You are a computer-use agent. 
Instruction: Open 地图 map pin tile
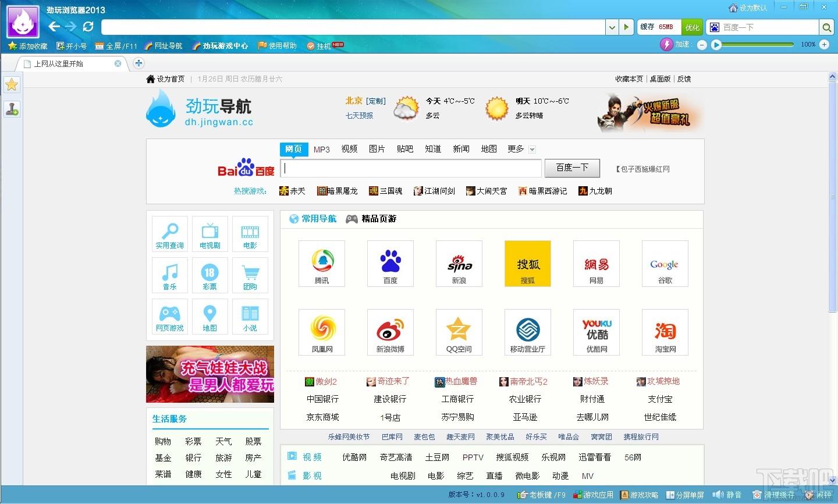point(210,317)
